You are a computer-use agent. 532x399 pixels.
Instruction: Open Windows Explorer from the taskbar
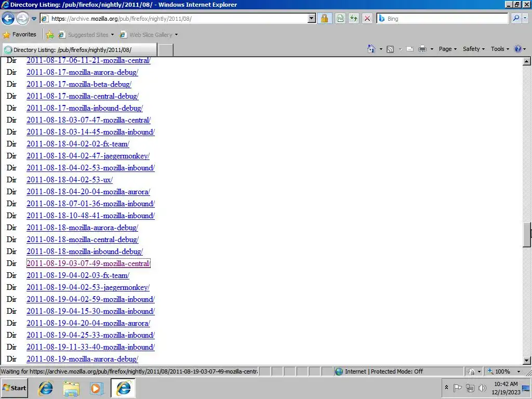[x=71, y=388]
